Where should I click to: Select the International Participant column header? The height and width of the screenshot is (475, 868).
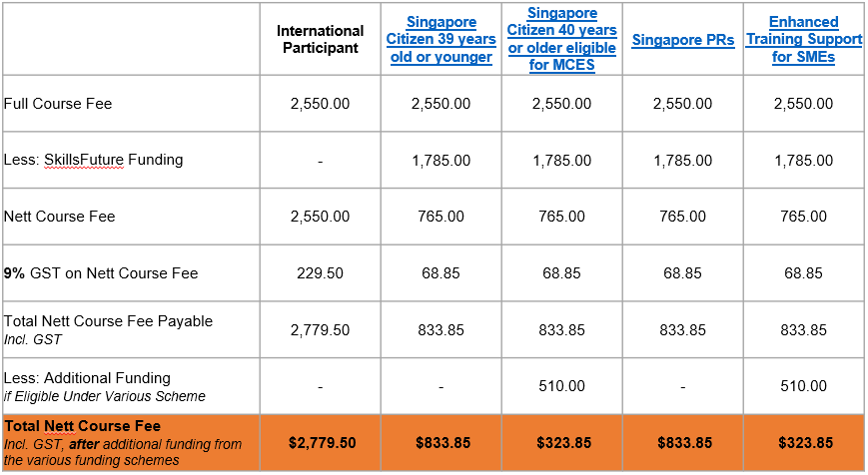click(320, 40)
